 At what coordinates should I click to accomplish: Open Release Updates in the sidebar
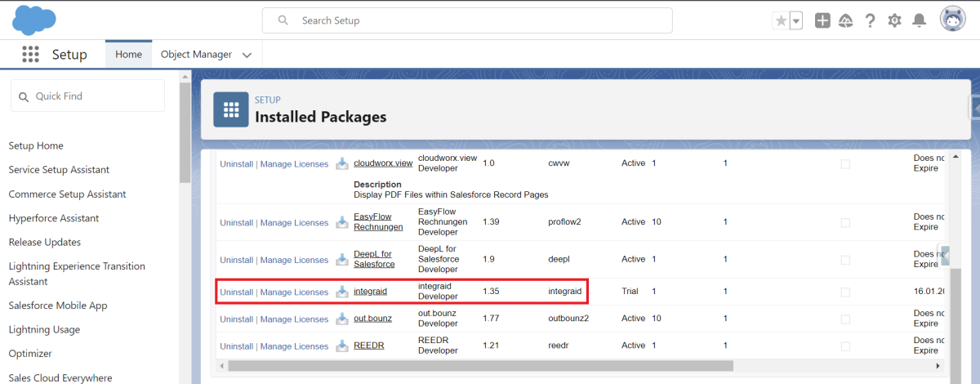[45, 242]
